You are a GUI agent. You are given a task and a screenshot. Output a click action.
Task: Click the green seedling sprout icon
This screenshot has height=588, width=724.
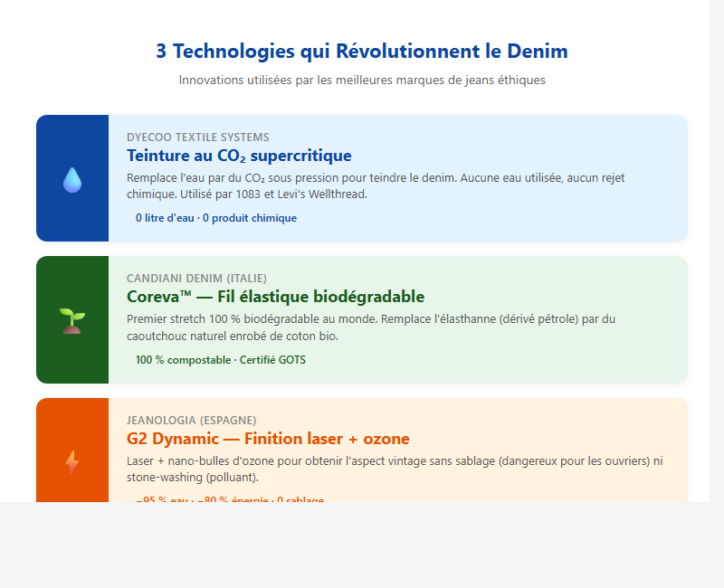tap(72, 320)
